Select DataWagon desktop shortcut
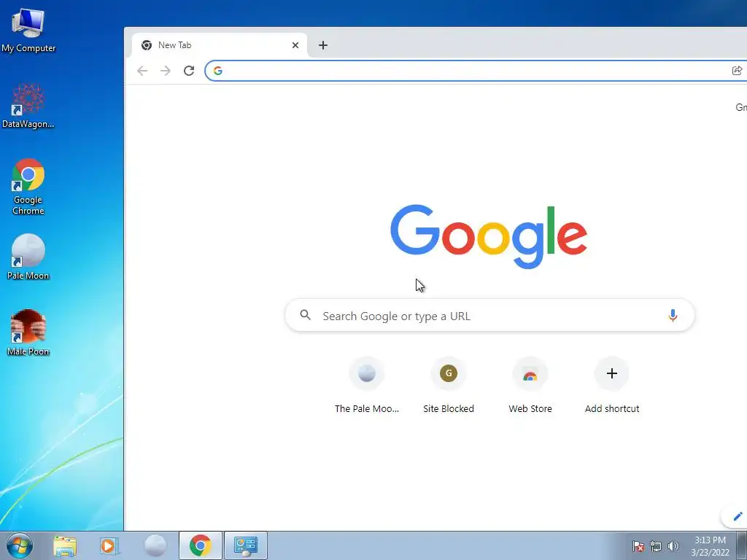 coord(28,106)
